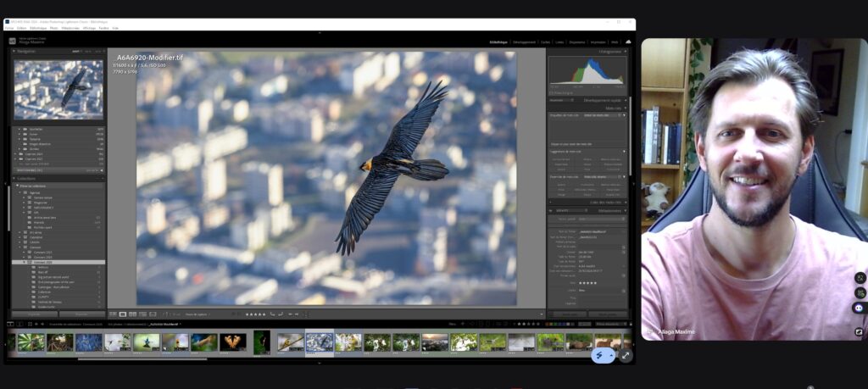Select the butterfly thumbnail in the filmstrip
Viewport: 868px width, 389px height.
232,342
